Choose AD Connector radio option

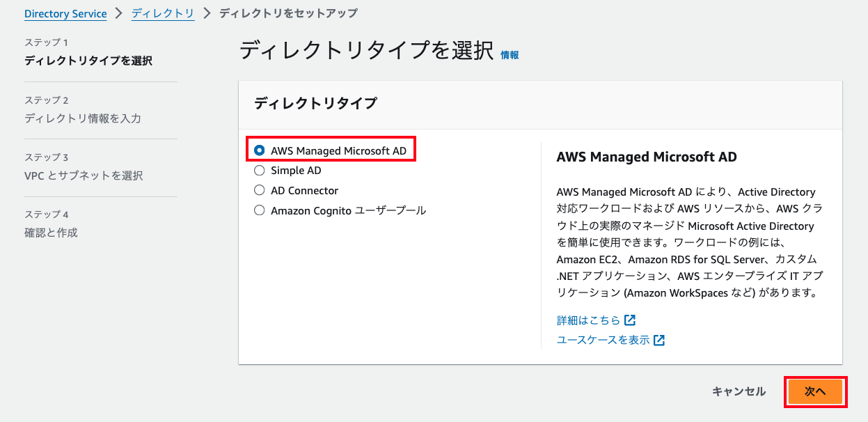pos(260,190)
